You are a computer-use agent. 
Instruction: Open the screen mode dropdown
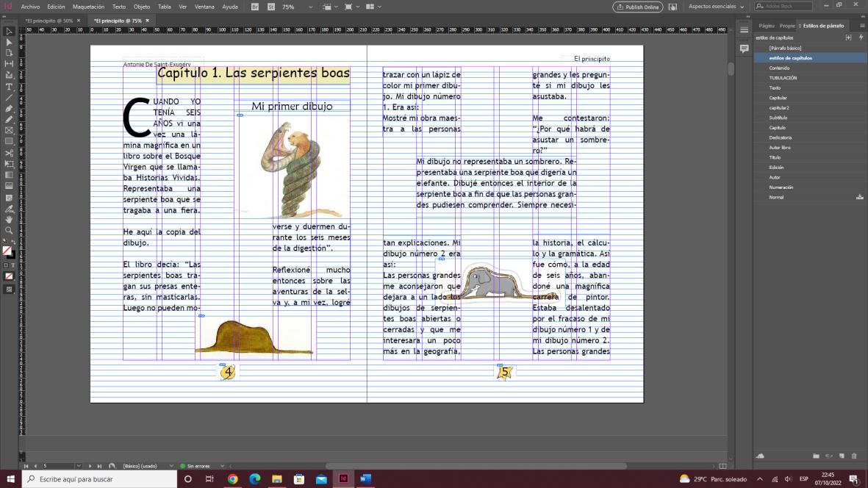[x=351, y=7]
